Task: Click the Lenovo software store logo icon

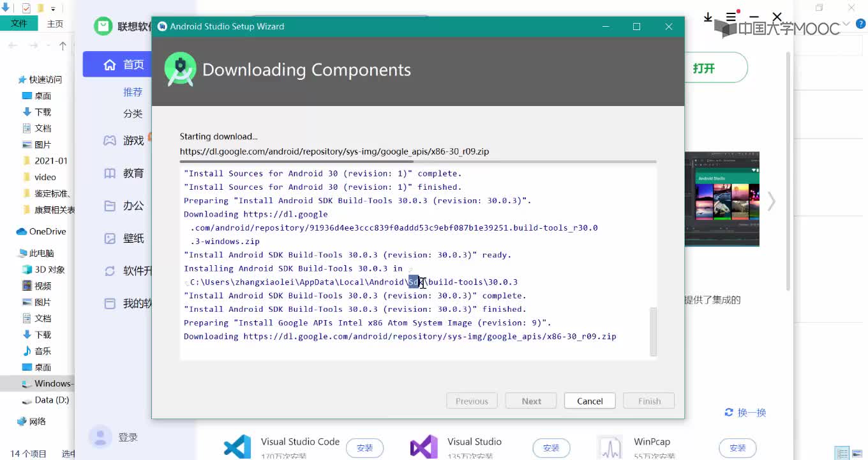Action: click(103, 26)
